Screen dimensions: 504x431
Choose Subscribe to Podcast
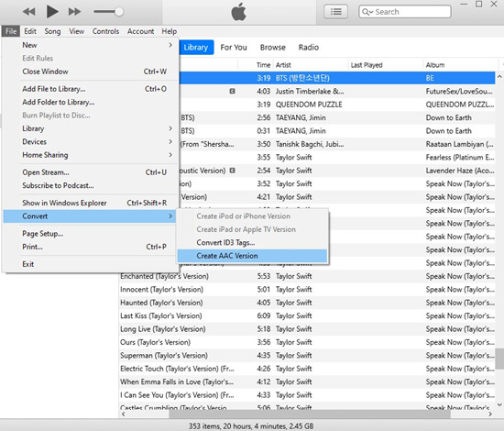click(90, 185)
